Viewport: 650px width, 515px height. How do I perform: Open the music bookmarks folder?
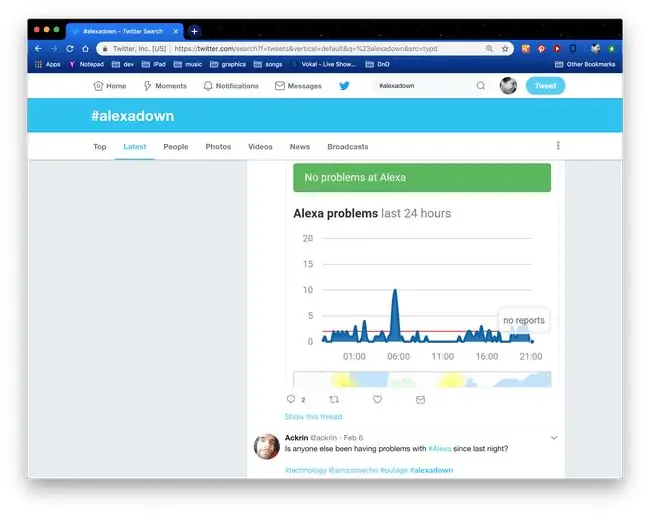(x=188, y=64)
